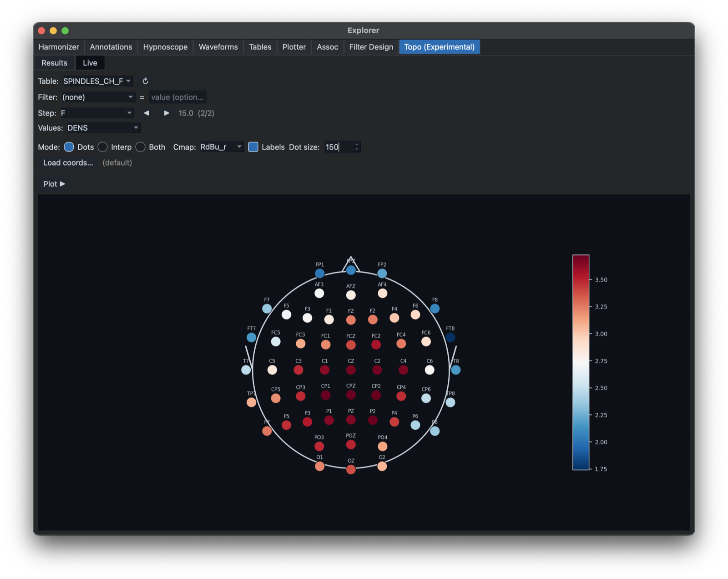Select the Both mode radio button
728x579 pixels.
(x=141, y=147)
